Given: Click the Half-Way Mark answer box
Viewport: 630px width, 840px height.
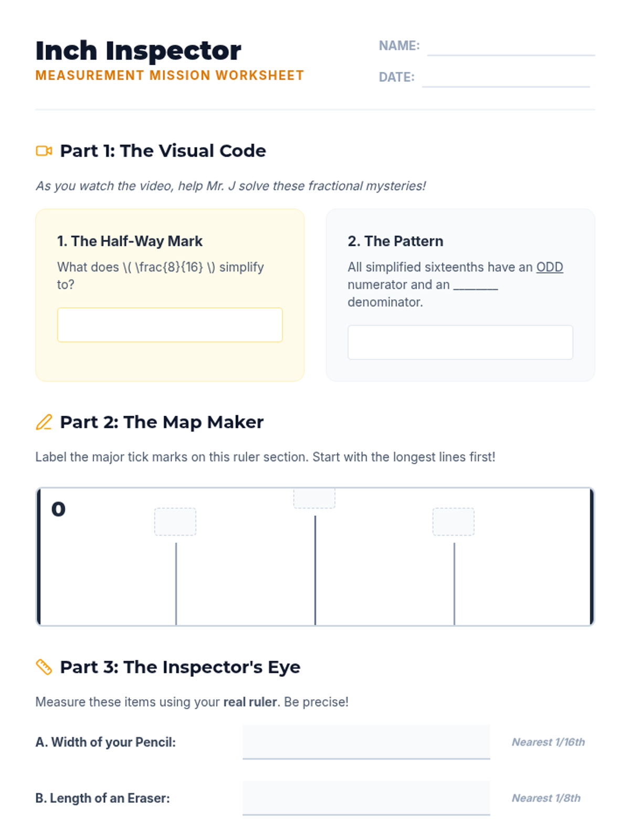Looking at the screenshot, I should pos(170,325).
